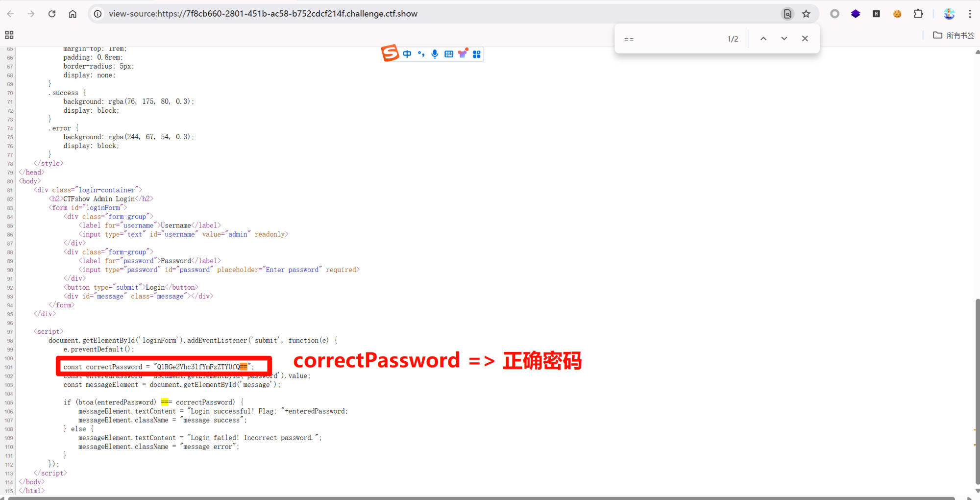Viewport: 980px width, 500px height.
Task: Click the find-in-page icon in address bar
Action: pyautogui.click(x=787, y=14)
